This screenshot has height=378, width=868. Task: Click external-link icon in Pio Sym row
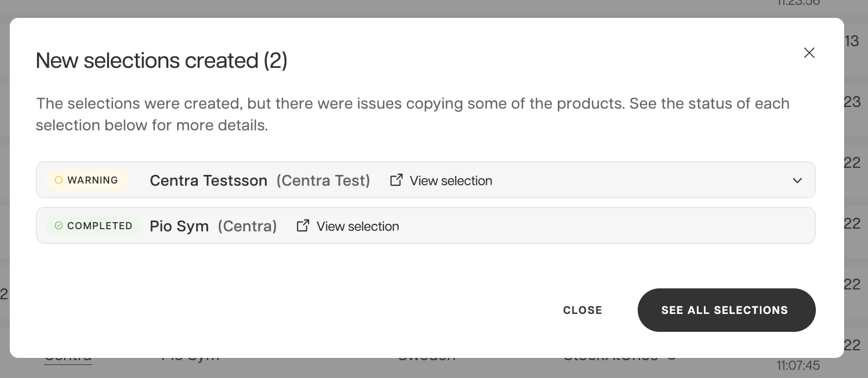click(x=303, y=225)
